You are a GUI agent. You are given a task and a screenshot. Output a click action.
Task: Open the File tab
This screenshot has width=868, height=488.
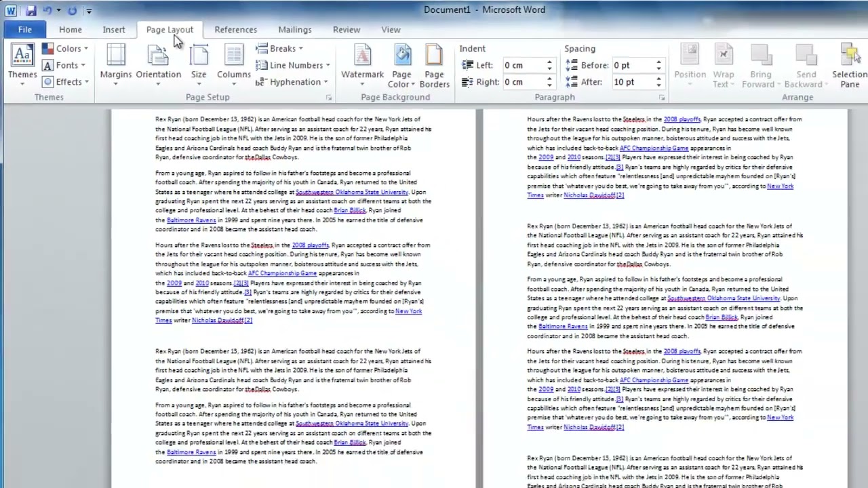pyautogui.click(x=24, y=30)
